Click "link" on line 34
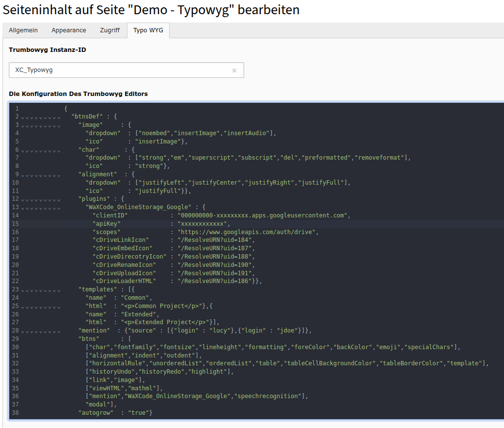The width and height of the screenshot is (504, 428). [x=100, y=380]
